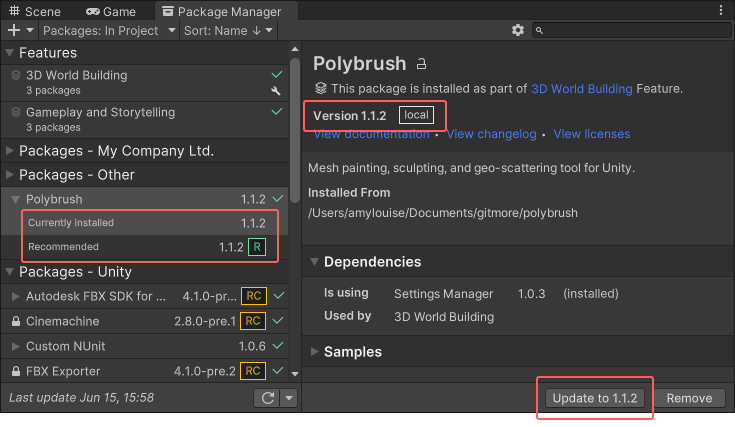Open the window's three-dot options menu
The image size is (735, 427).
(x=722, y=10)
